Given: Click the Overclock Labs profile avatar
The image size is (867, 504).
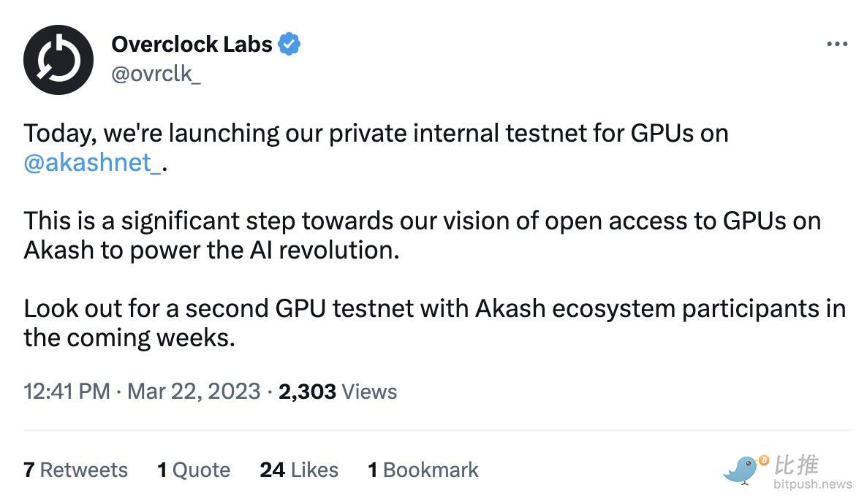Looking at the screenshot, I should [58, 60].
